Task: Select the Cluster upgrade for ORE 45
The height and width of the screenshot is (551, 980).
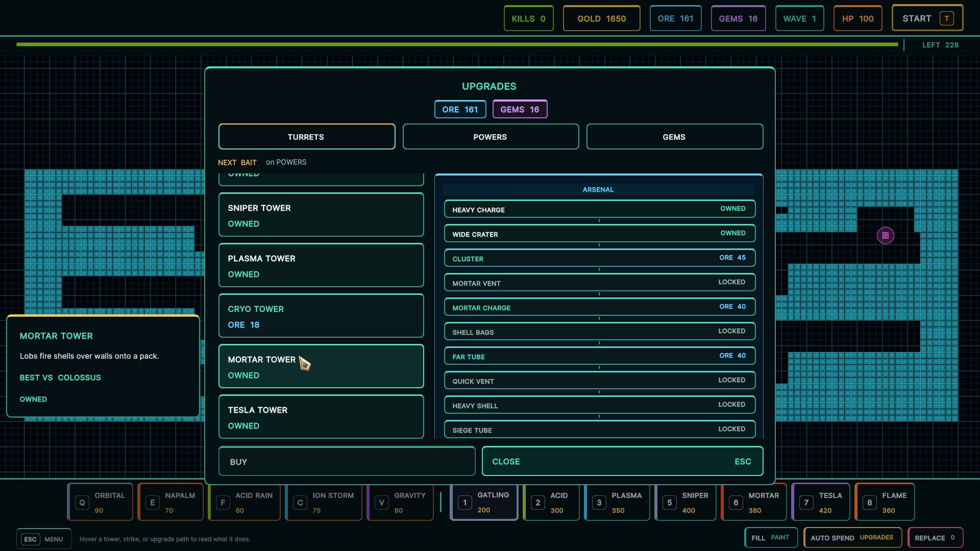Action: pos(599,258)
